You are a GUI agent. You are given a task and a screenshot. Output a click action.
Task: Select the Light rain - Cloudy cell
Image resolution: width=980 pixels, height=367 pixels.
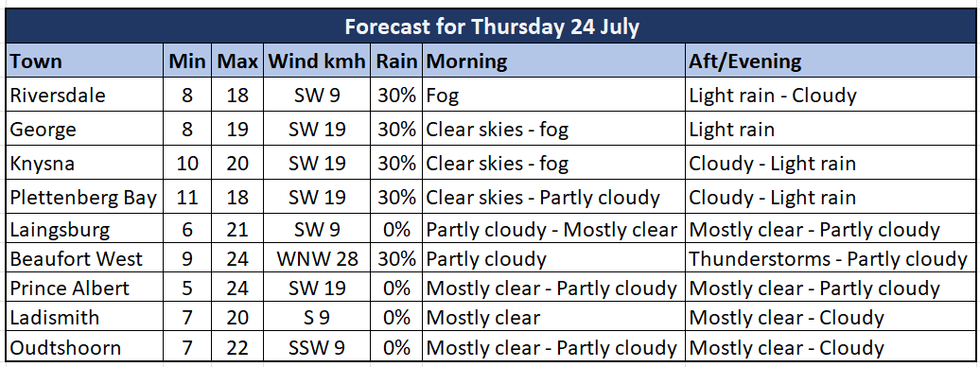(x=831, y=95)
